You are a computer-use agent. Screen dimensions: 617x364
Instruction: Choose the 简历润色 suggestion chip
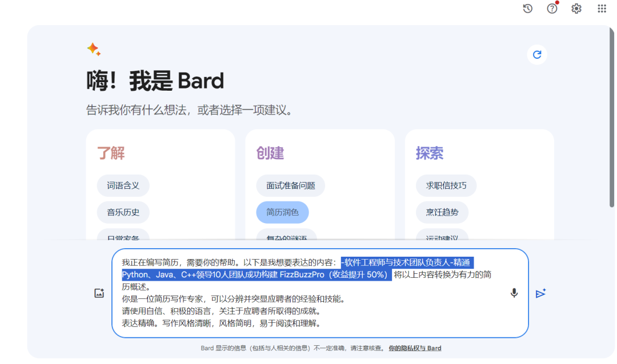pos(283,212)
